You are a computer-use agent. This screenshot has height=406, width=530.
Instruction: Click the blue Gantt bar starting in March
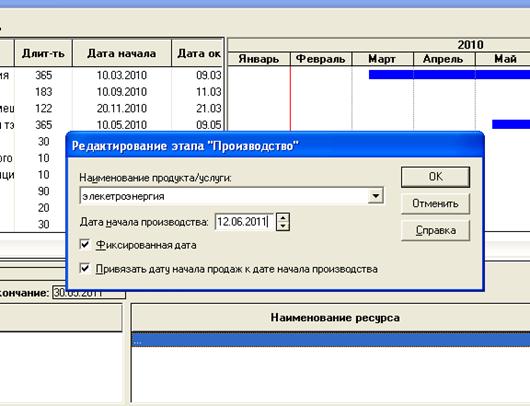click(x=449, y=75)
